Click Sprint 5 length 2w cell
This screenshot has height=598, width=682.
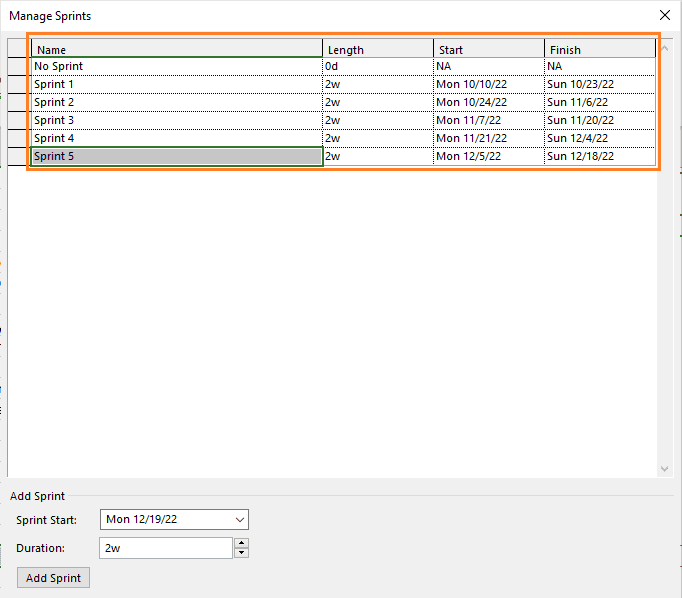(378, 157)
